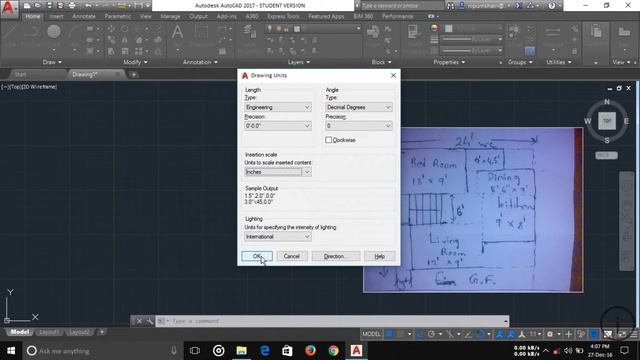This screenshot has width=640, height=360.
Task: Enable the Clockwise checkbox
Action: tap(329, 140)
